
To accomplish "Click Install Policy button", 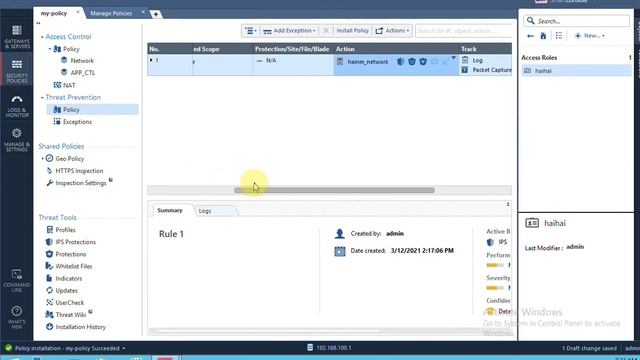I will click(352, 31).
